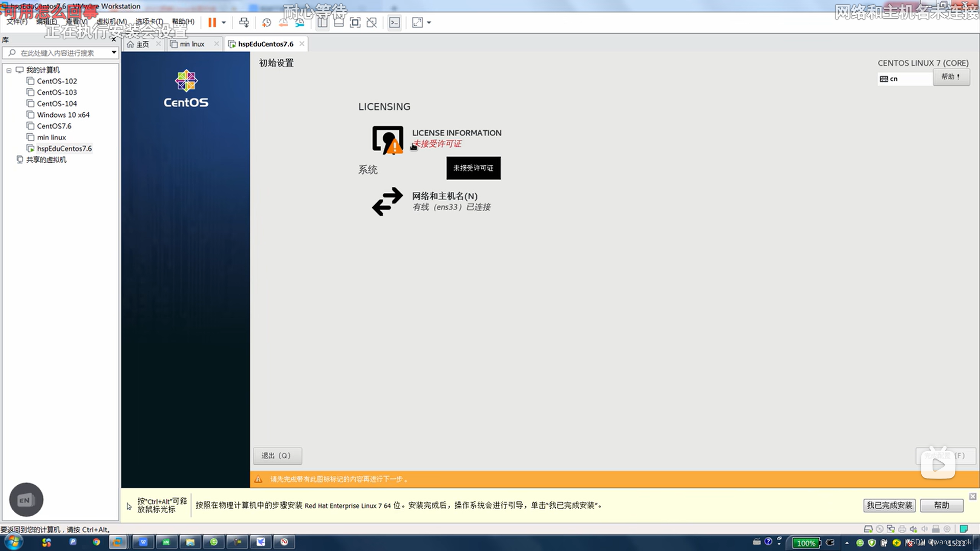Open the 编辑(E) menu
The height and width of the screenshot is (551, 980).
click(46, 21)
